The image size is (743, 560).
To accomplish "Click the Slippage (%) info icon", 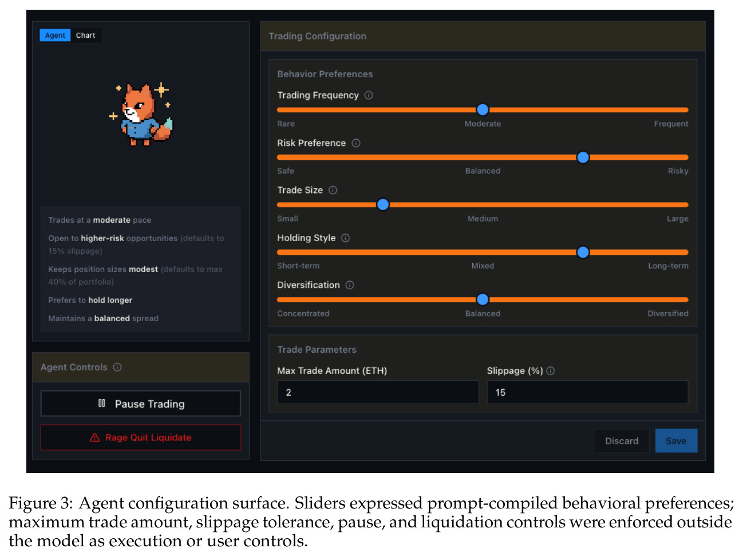I will pyautogui.click(x=551, y=371).
